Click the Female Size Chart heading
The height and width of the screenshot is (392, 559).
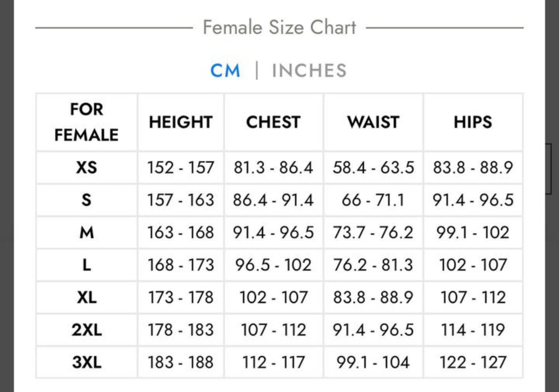pos(279,27)
